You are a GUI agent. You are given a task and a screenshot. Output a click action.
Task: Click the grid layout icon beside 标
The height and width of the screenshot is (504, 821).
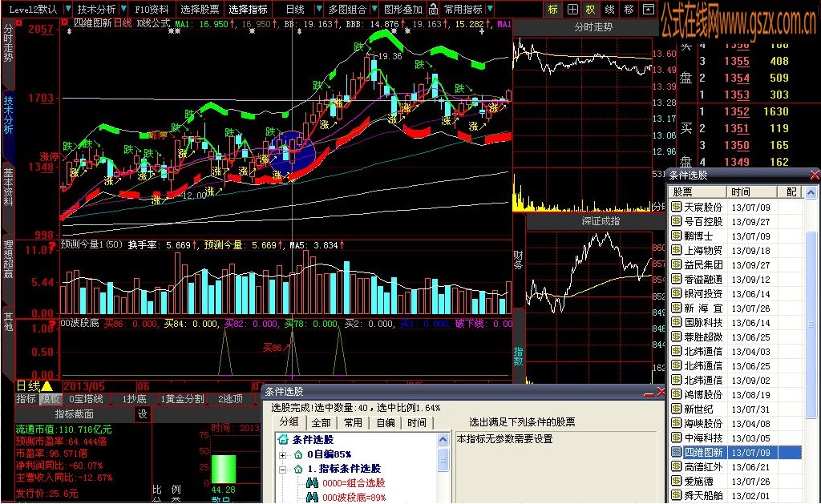(x=572, y=10)
